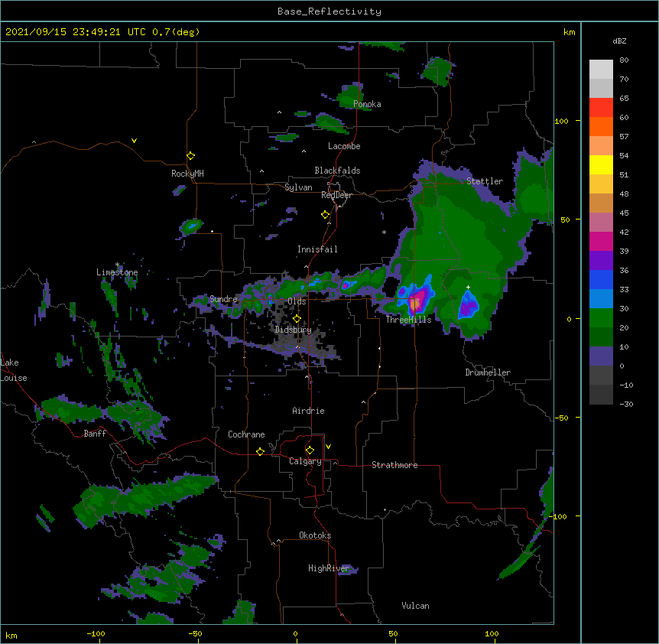Click the Lacombe town label
The image size is (659, 644).
344,146
